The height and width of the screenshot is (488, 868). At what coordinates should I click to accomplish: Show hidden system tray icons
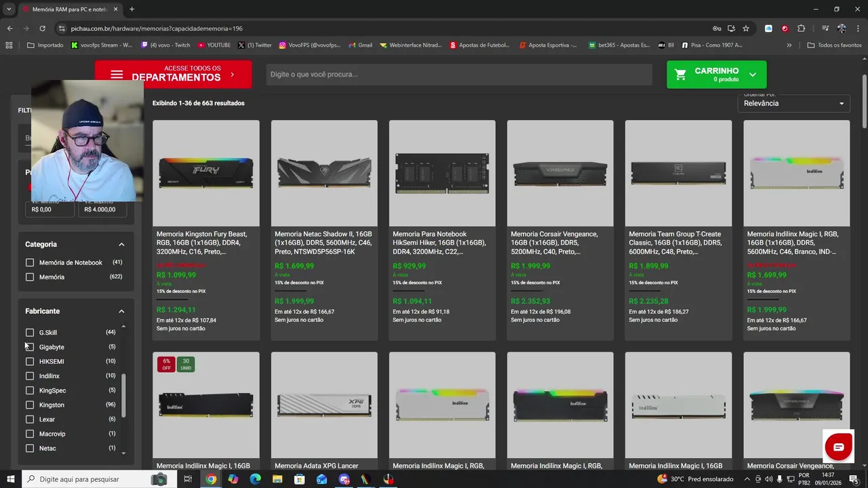point(747,479)
